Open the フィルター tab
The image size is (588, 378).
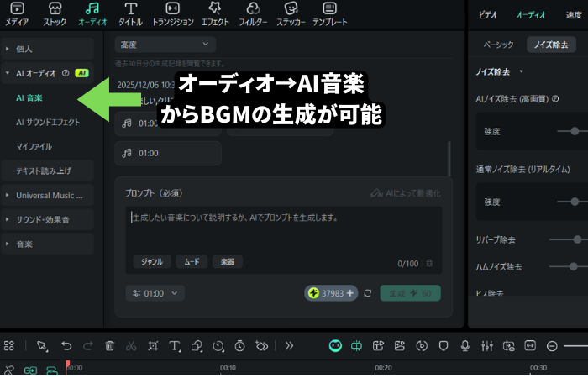(x=253, y=14)
